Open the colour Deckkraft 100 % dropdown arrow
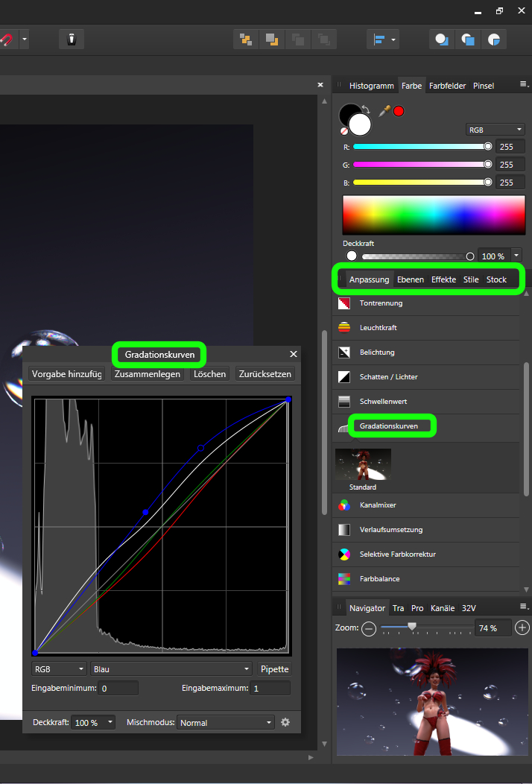The height and width of the screenshot is (784, 532). 516,256
